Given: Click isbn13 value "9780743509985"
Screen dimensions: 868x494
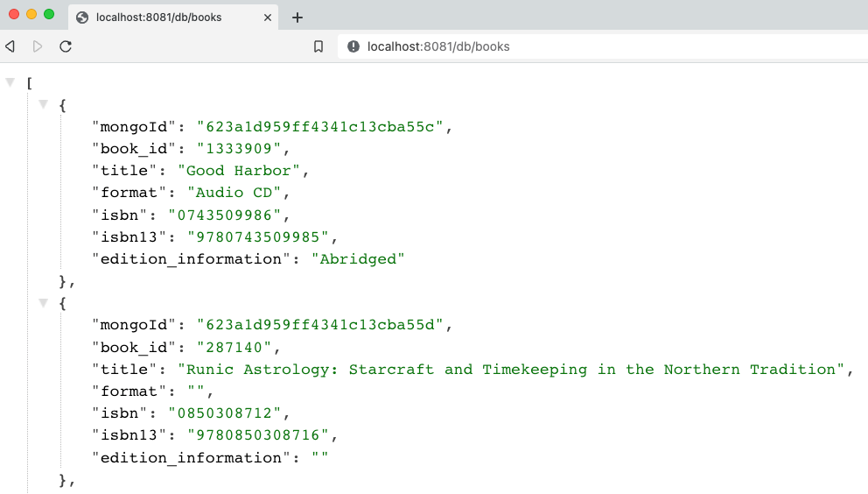Looking at the screenshot, I should [x=258, y=237].
